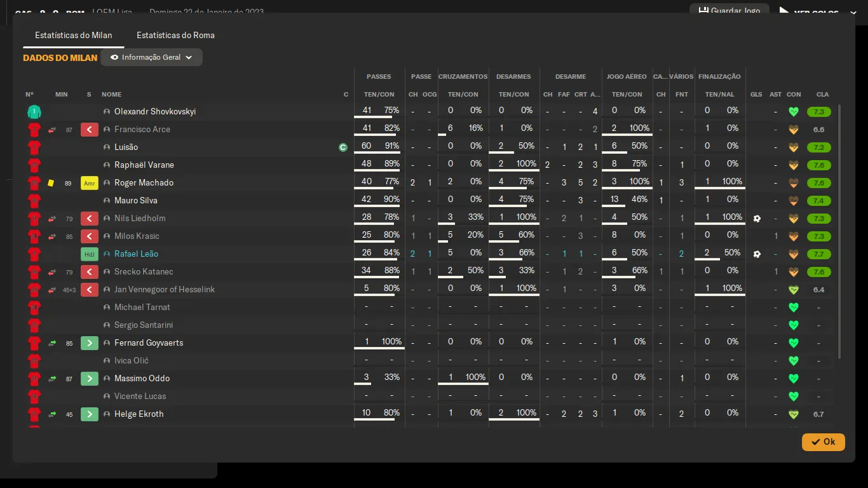
Task: Click the yellow card icon for Roger Machado
Action: pyautogui.click(x=51, y=183)
